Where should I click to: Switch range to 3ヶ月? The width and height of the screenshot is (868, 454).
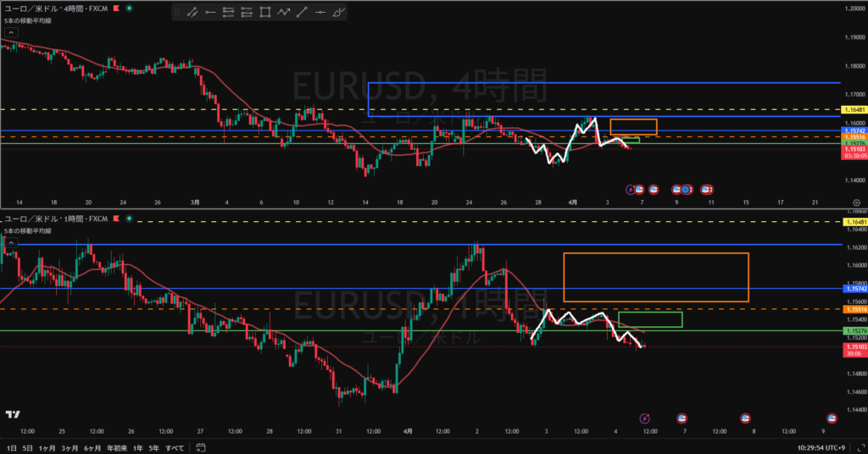pyautogui.click(x=70, y=446)
